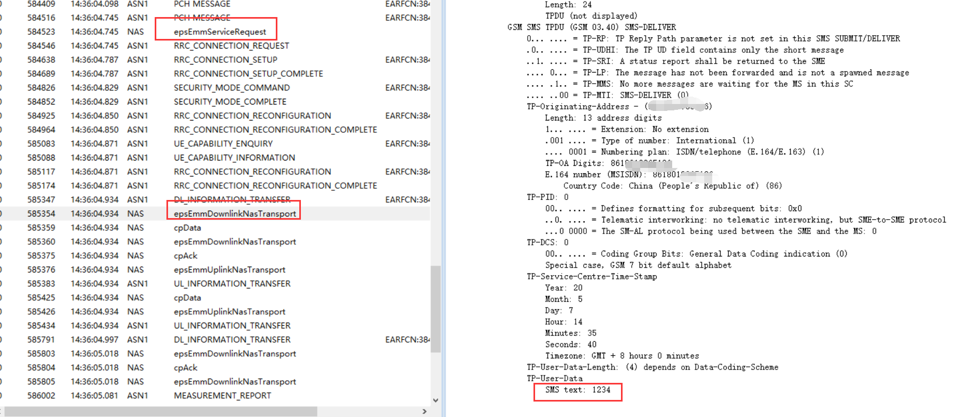Screen dimensions: 980x417
Task: Click the Timezone GMT + 8 hours line
Action: click(x=622, y=356)
